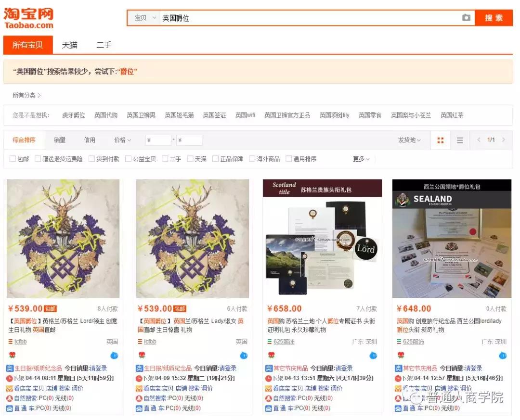The width and height of the screenshot is (520, 420).
Task: Open 625服饰 shop link on ¥658.00 item
Action: point(284,342)
